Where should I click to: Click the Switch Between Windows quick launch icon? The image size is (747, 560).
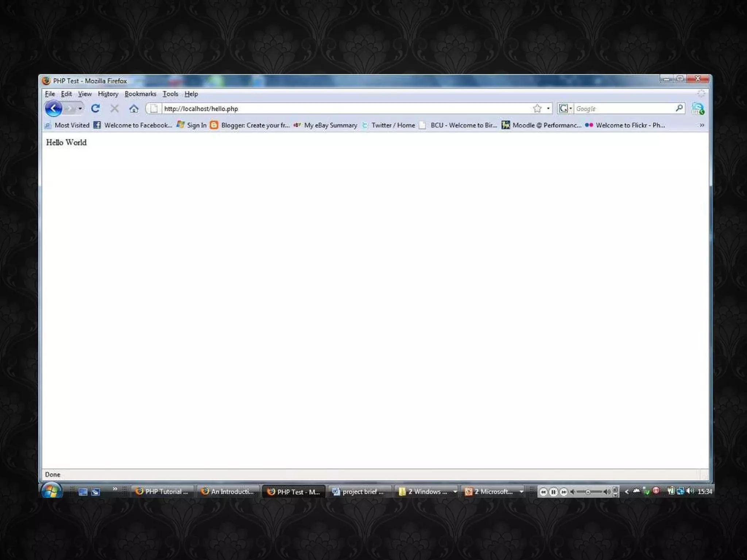click(x=96, y=492)
